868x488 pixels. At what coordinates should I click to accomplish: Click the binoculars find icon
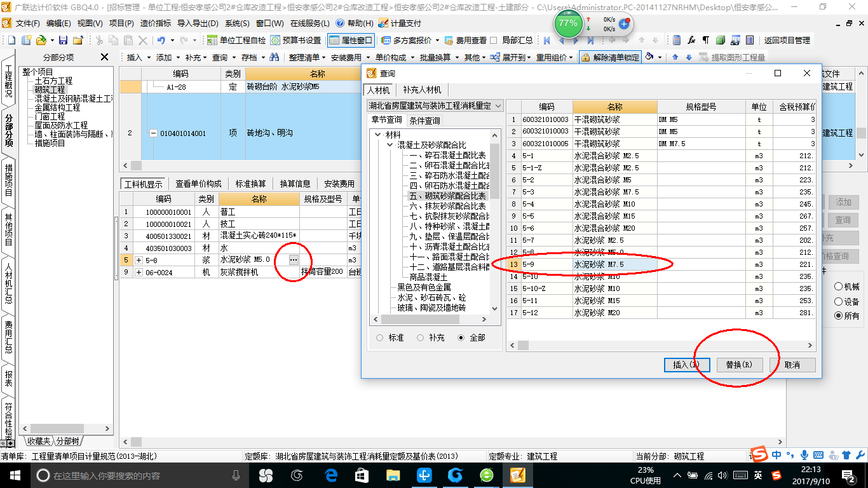[x=275, y=57]
